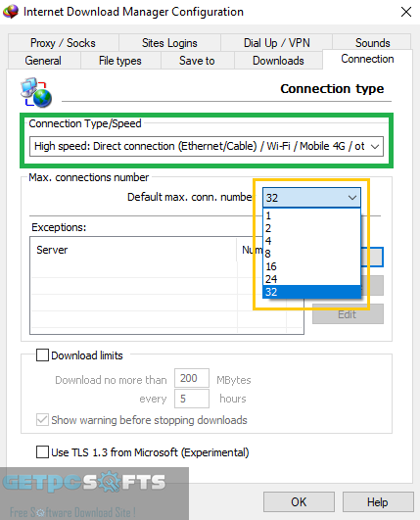
Task: Open the Sites Logins tab
Action: pos(169,43)
